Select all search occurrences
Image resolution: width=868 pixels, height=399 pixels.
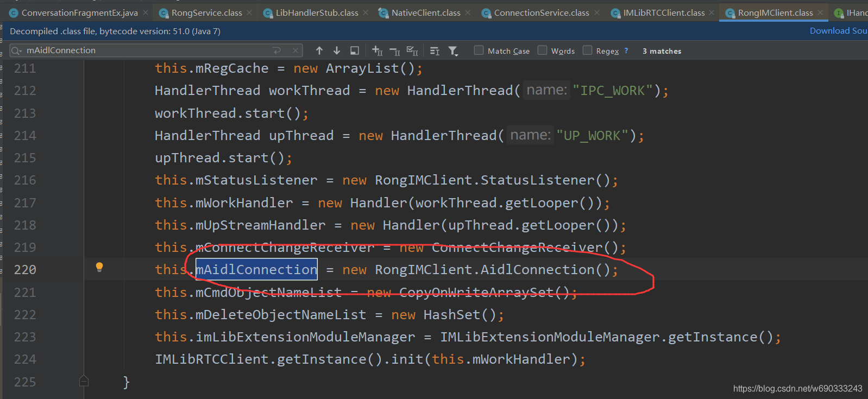click(x=412, y=51)
